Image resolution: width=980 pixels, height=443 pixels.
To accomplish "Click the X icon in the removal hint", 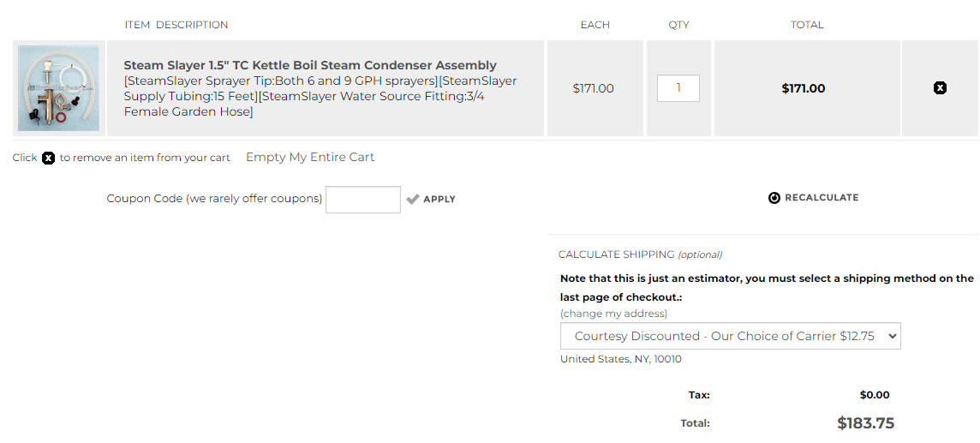I will pos(49,158).
